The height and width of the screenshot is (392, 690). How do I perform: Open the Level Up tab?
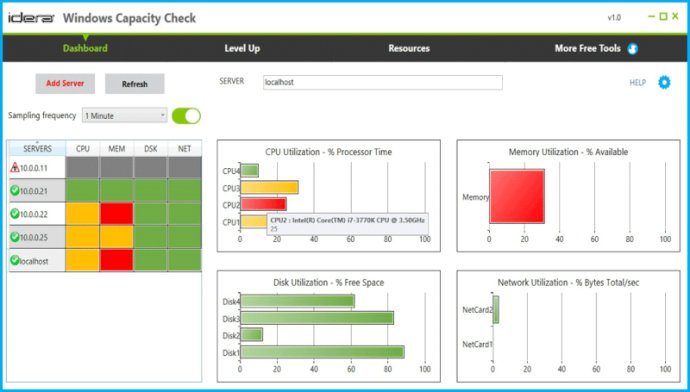242,48
